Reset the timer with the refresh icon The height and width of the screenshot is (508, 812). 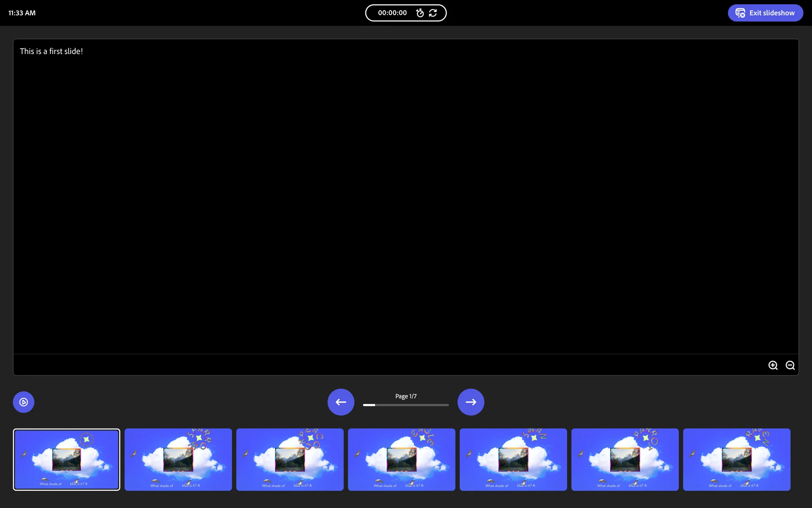433,13
